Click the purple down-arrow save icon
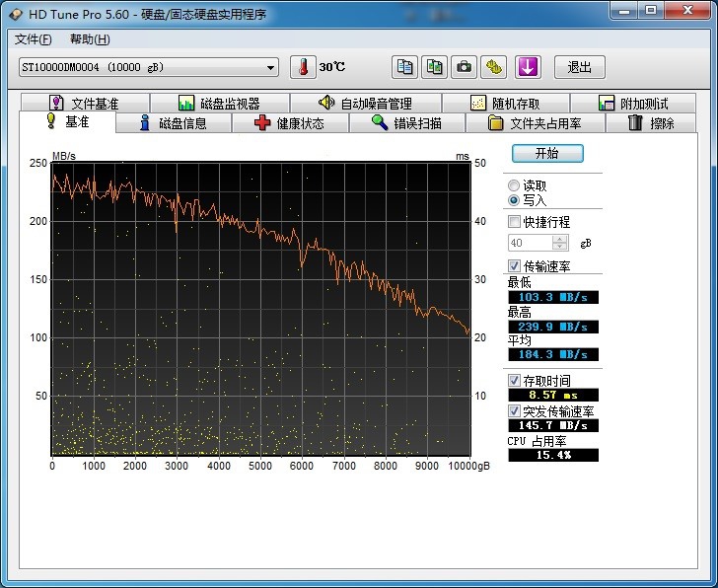 coord(529,67)
